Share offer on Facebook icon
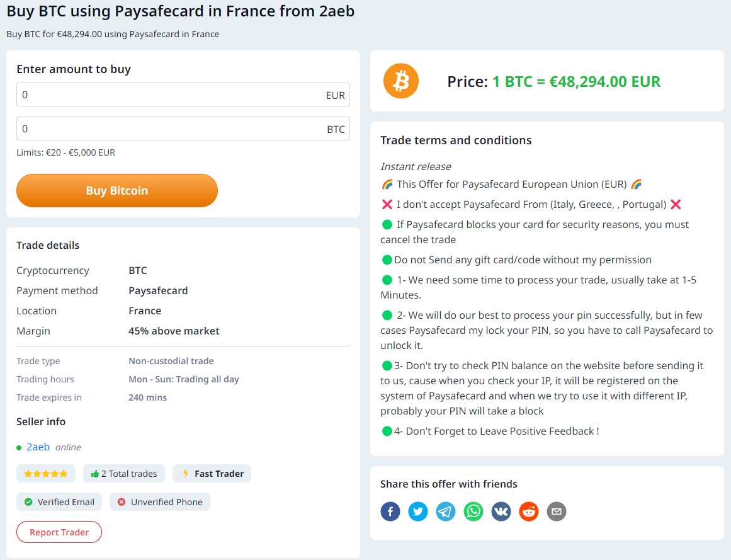 [x=390, y=511]
